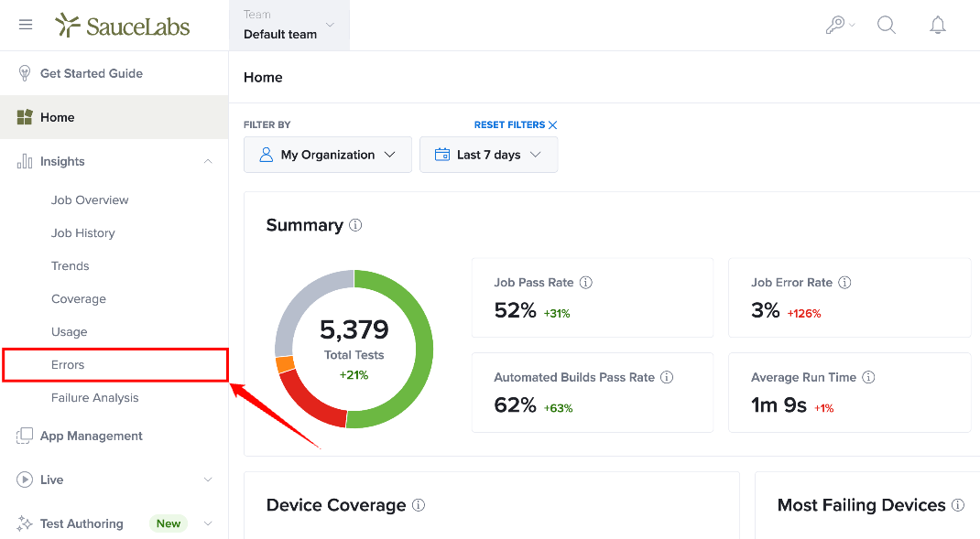Click Average Run Time info icon
Screen dimensions: 980x539
pos(868,377)
